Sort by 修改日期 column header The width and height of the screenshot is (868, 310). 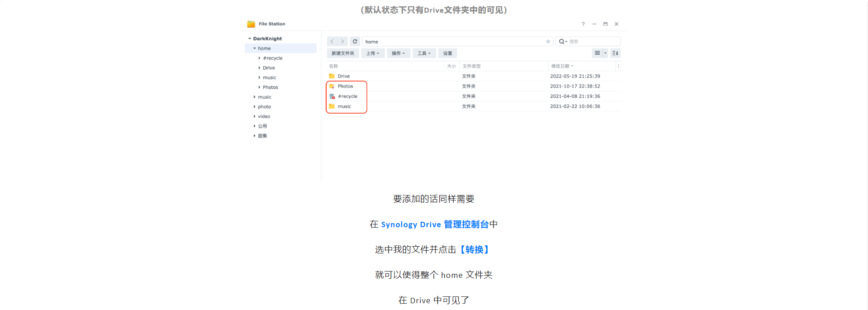pos(560,66)
